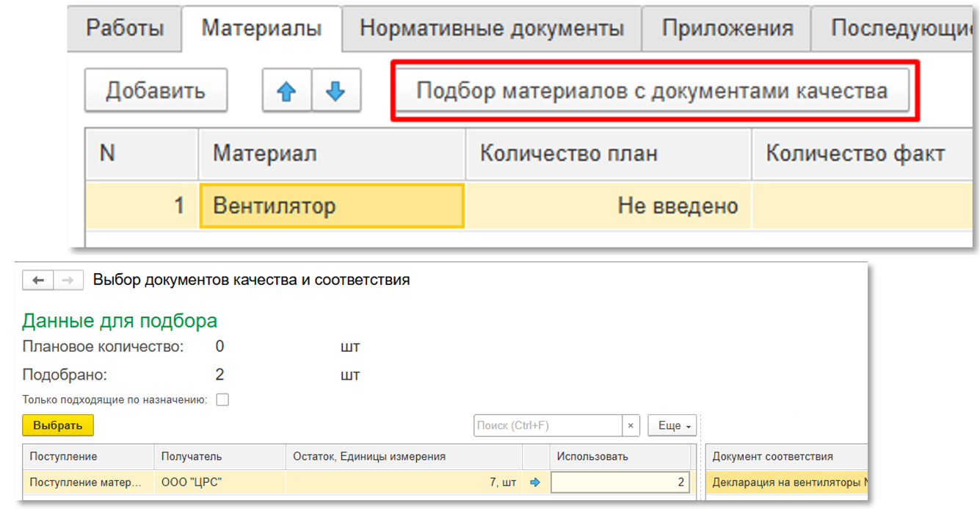Toggle 'Только подходящие по назначению' checkbox

point(222,400)
